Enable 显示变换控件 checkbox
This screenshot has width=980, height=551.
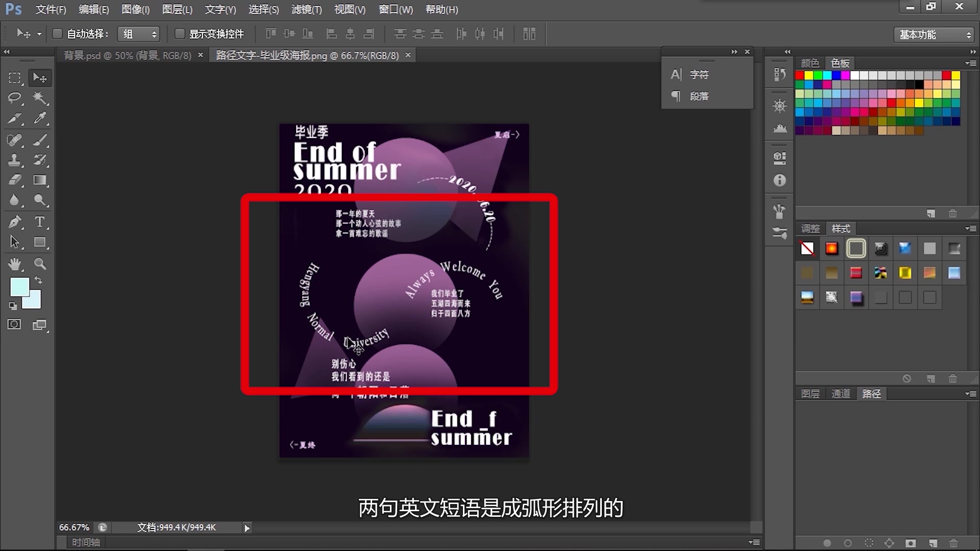coord(179,34)
